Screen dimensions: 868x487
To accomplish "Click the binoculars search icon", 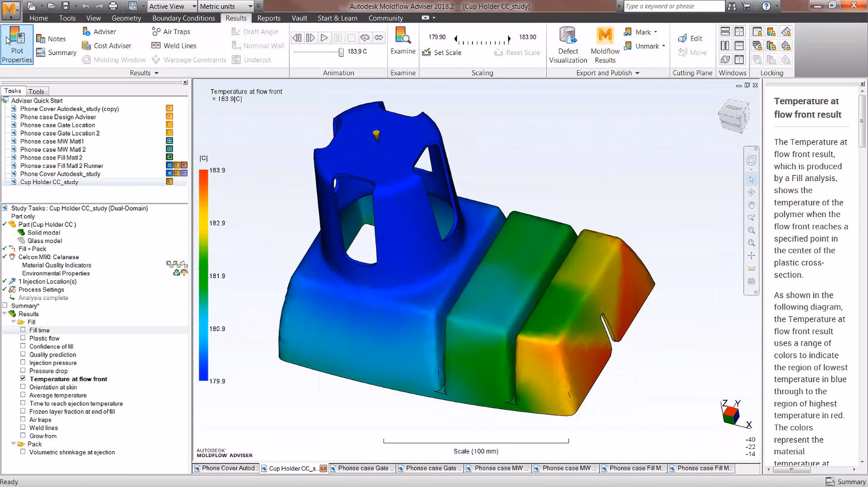I will 732,6.
